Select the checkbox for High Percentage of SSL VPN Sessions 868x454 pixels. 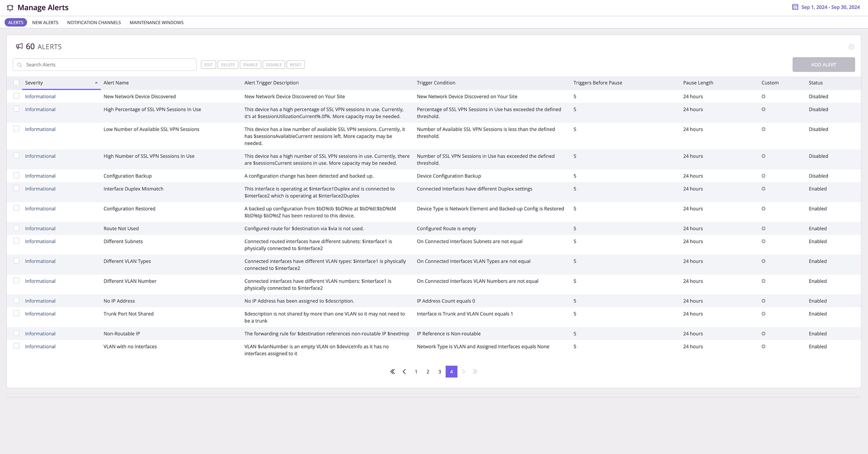point(16,109)
